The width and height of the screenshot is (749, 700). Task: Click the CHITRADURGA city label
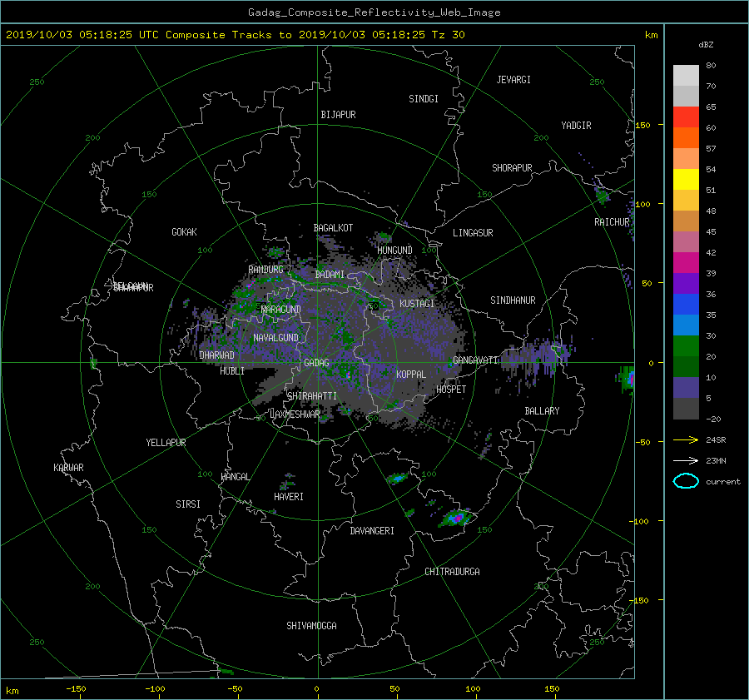coord(452,572)
